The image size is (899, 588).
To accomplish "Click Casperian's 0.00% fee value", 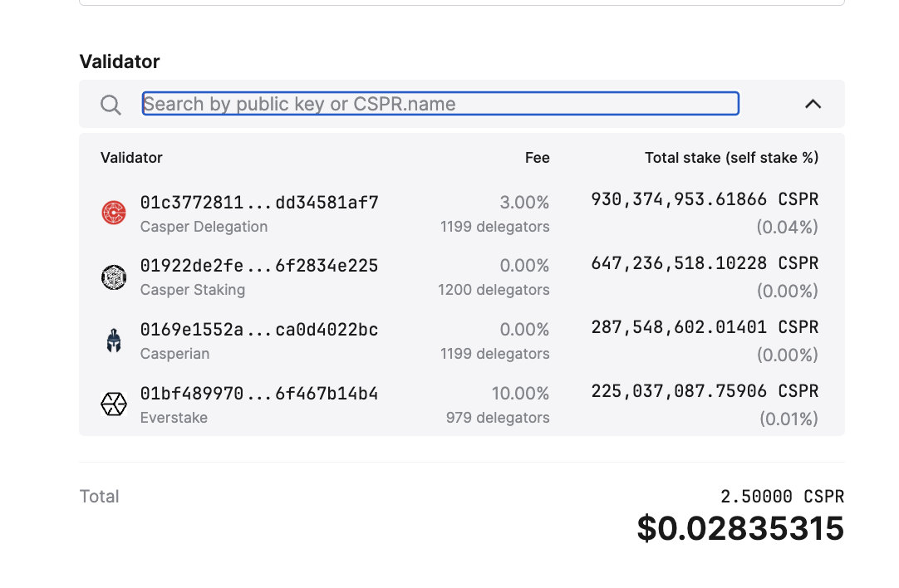I will 524,330.
